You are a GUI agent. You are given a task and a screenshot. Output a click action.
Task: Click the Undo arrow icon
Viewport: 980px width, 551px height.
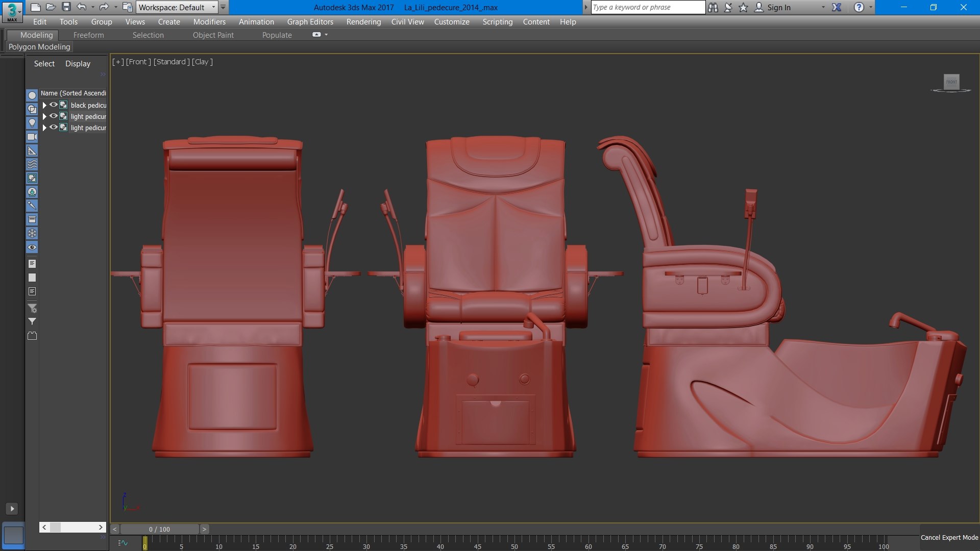tap(81, 7)
